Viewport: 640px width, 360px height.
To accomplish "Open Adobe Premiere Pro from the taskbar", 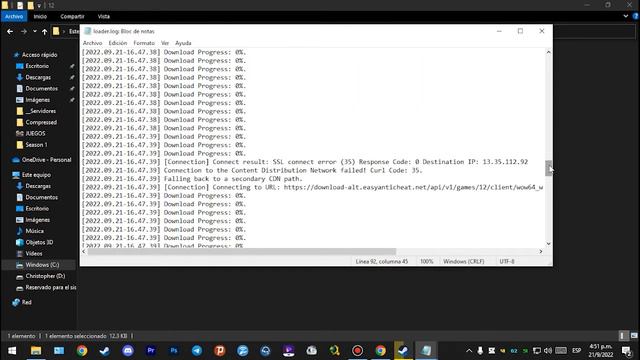I will (x=151, y=351).
